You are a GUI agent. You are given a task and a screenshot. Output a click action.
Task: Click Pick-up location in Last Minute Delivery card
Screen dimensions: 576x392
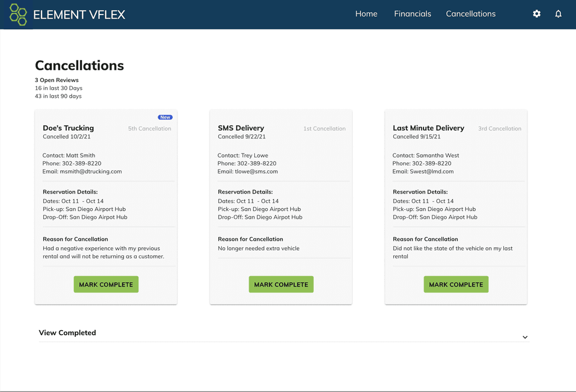(x=434, y=209)
